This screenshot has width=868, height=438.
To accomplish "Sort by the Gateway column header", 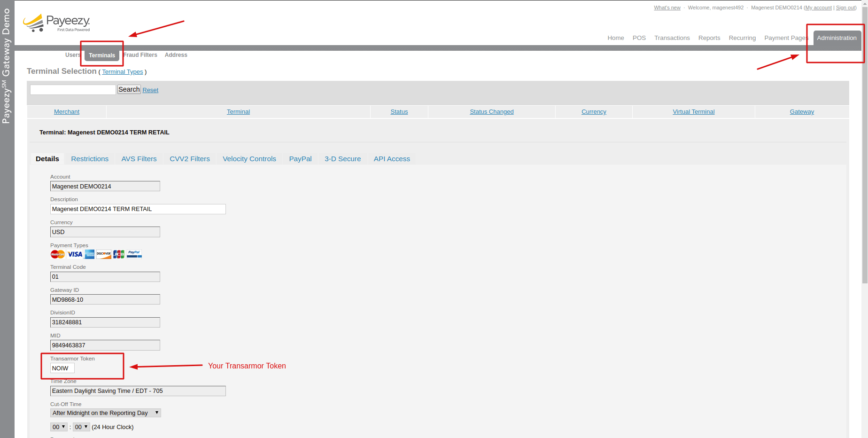I will tap(802, 112).
